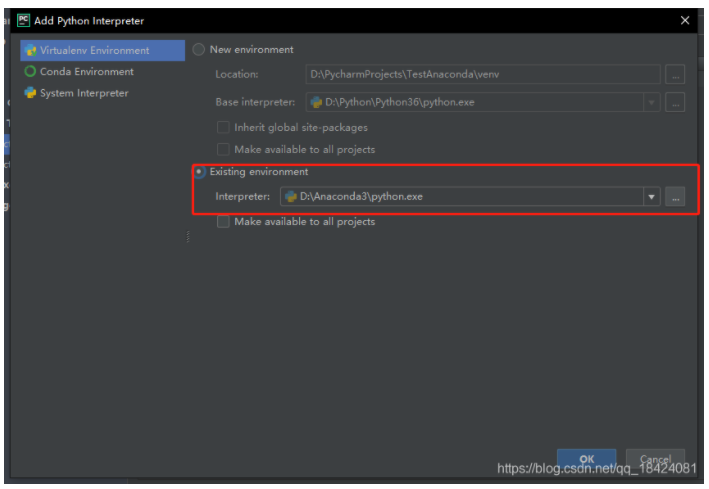The height and width of the screenshot is (489, 709).
Task: Close the Add Python Interpreter dialog
Action: (x=685, y=20)
